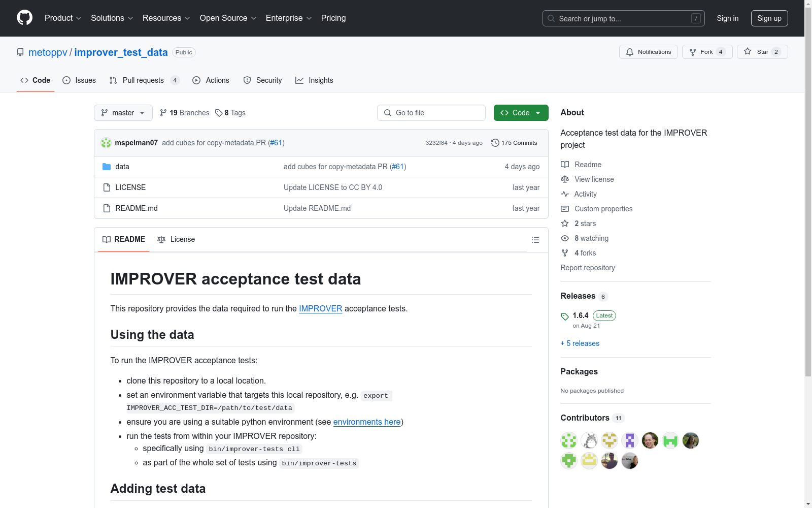
Task: Expand the Solutions menu
Action: pos(112,18)
